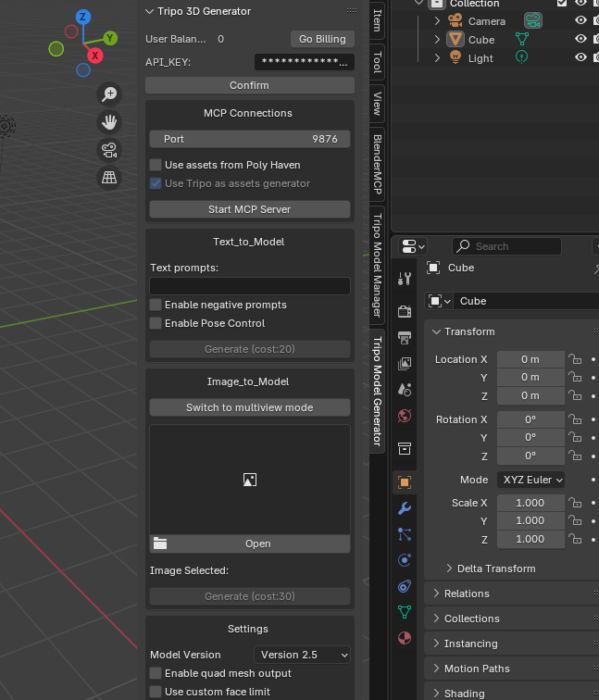This screenshot has width=599, height=700.
Task: Open the Scene properties tab icon
Action: pos(405,389)
